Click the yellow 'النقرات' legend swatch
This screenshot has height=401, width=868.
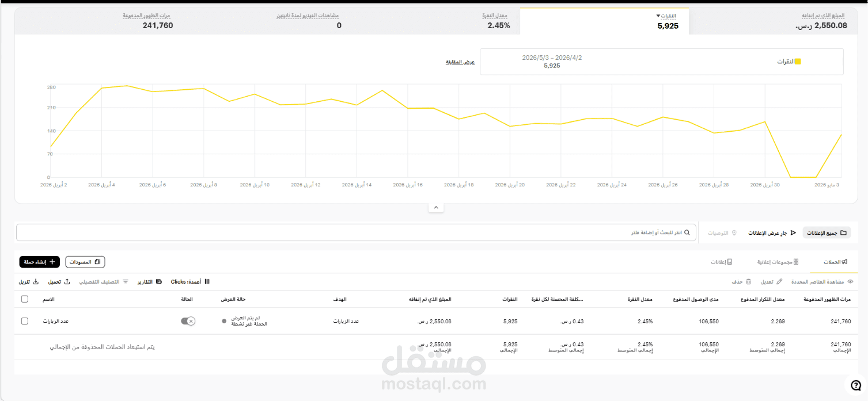click(798, 61)
